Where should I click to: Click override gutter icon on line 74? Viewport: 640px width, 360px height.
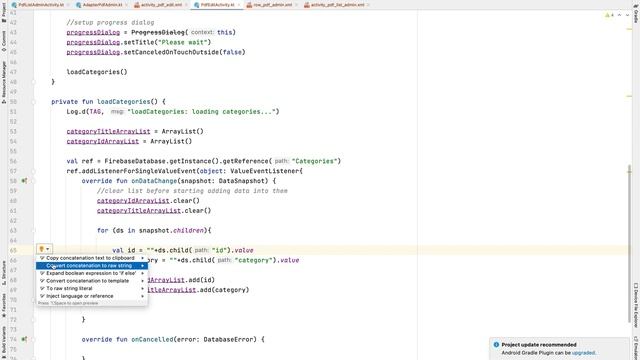[x=24, y=339]
